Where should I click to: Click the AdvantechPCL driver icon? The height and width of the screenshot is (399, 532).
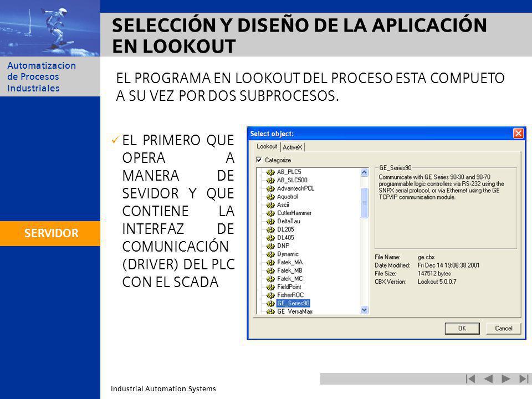click(x=270, y=188)
